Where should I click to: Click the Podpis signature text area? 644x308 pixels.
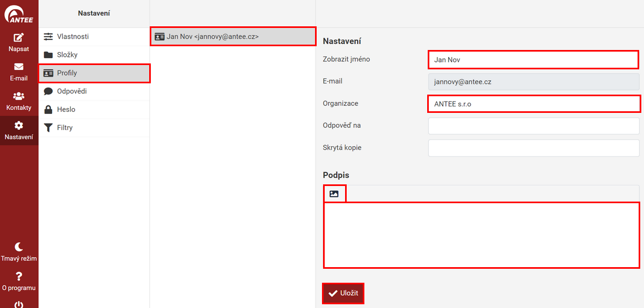coord(481,235)
